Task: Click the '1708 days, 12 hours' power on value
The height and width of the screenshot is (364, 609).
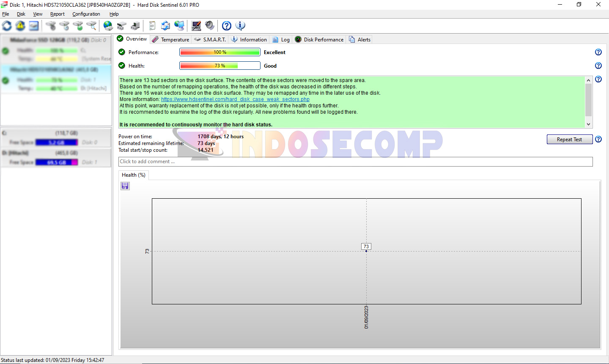Action: (x=221, y=137)
